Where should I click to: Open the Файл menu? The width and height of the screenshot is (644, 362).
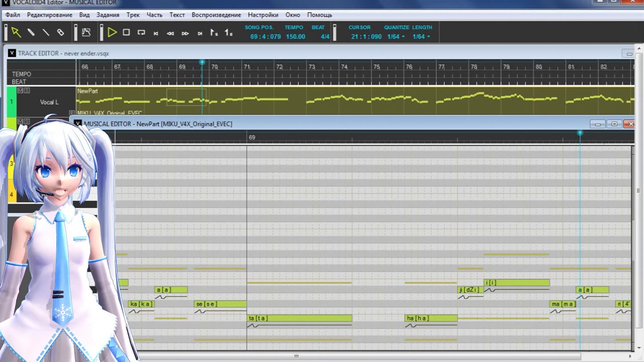(x=13, y=15)
